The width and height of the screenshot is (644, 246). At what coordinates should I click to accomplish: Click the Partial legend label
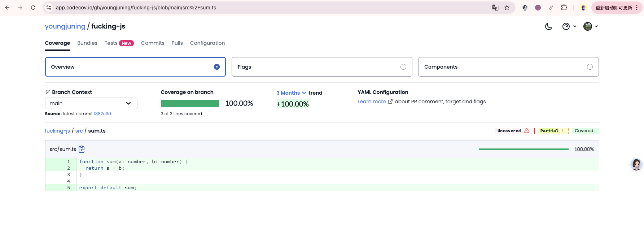pos(549,131)
